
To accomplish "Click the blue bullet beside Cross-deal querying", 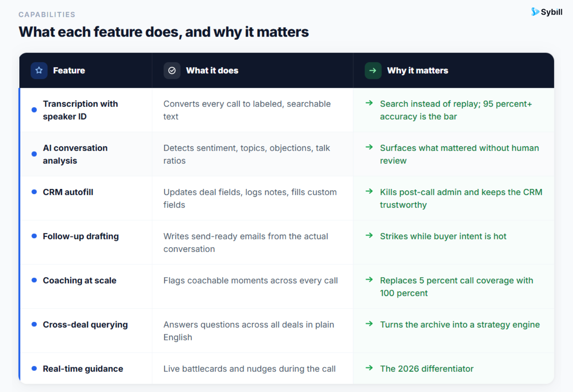I will coord(34,324).
